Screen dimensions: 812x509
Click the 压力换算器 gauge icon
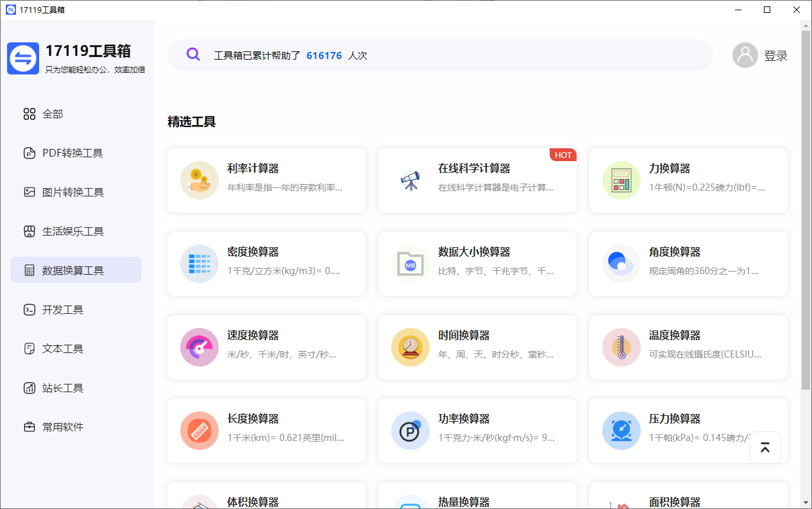pyautogui.click(x=622, y=431)
